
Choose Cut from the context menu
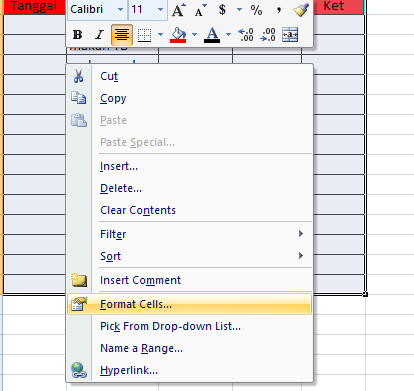coord(190,76)
